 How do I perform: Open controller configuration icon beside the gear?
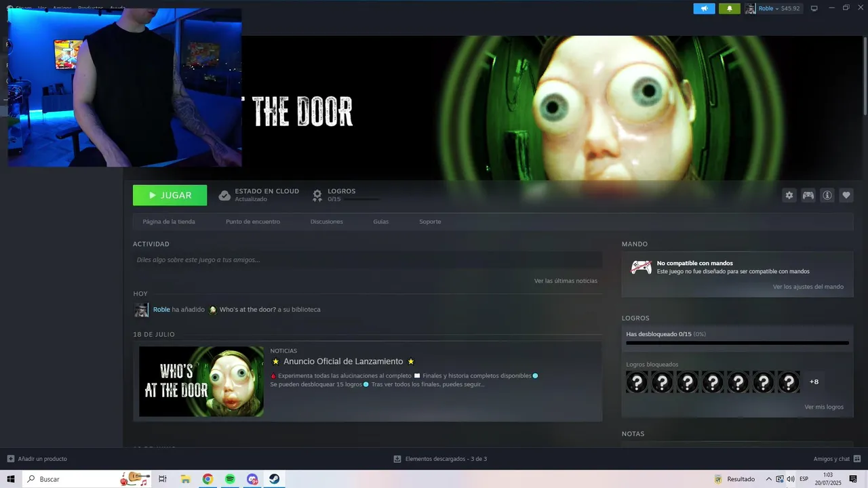pyautogui.click(x=808, y=195)
